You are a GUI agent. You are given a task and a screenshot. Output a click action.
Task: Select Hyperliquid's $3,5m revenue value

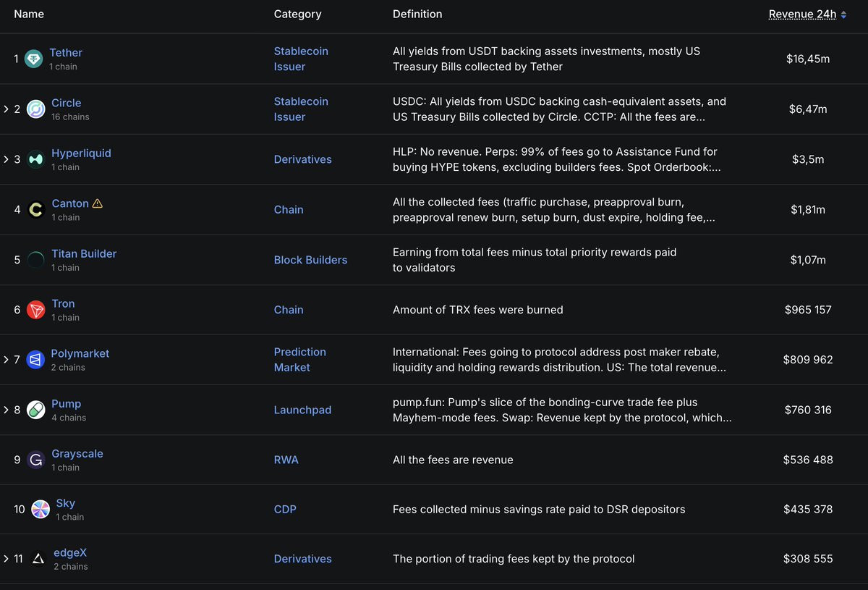click(x=808, y=159)
